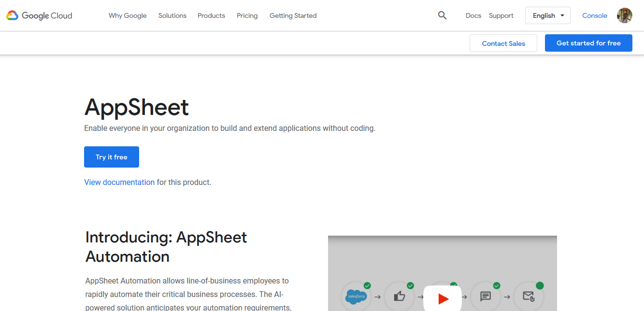The image size is (644, 311).
Task: Open the English language dropdown
Action: [548, 15]
